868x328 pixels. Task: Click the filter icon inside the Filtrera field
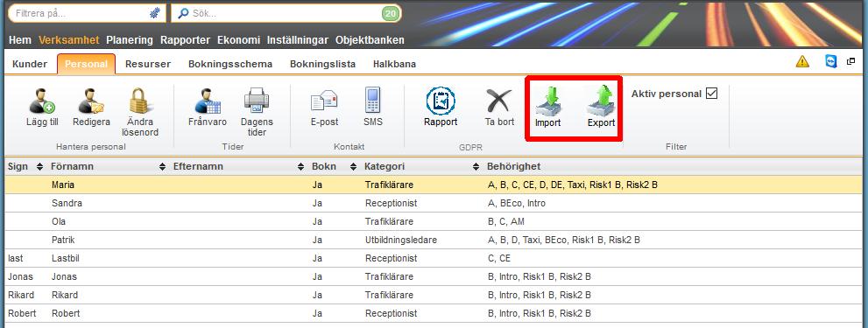156,13
